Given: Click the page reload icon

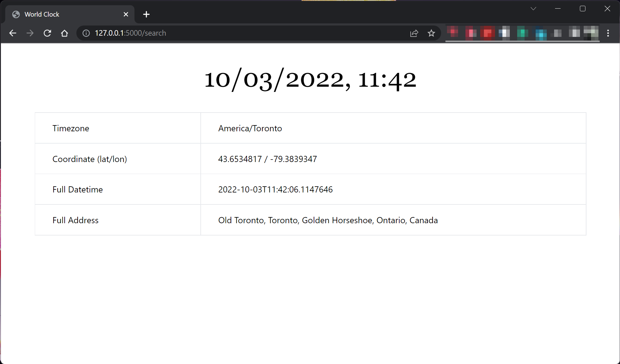Looking at the screenshot, I should (x=47, y=33).
